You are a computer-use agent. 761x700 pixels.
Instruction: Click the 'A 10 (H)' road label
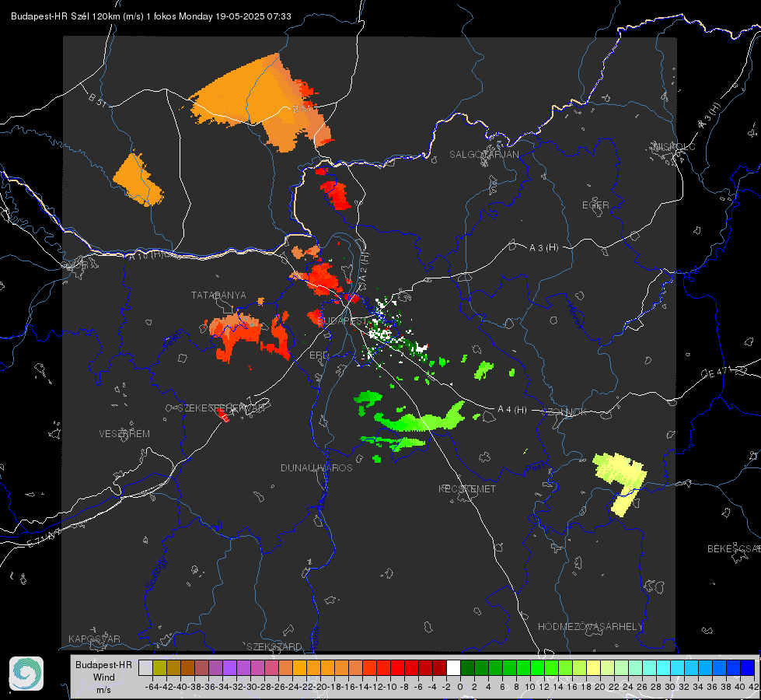pyautogui.click(x=146, y=254)
